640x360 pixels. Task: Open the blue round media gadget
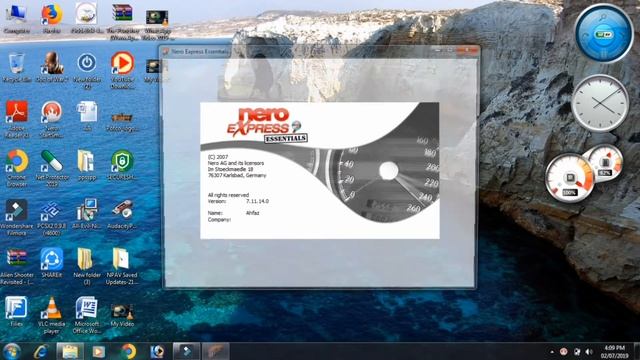point(604,33)
